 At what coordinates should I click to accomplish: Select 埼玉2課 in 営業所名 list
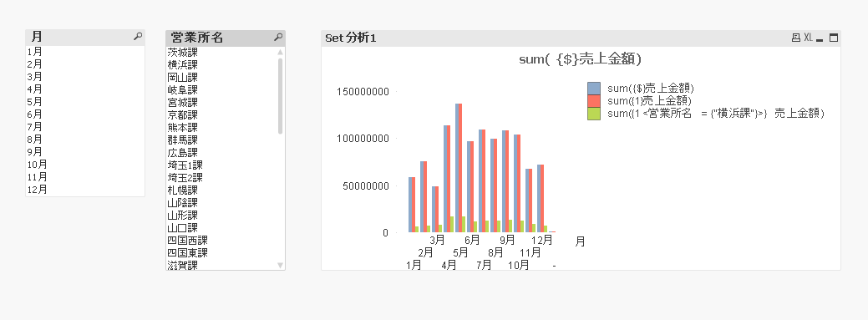221,178
